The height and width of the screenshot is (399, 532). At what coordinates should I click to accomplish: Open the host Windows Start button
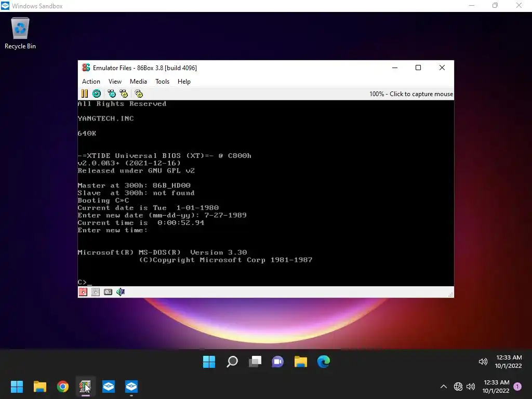tap(17, 387)
